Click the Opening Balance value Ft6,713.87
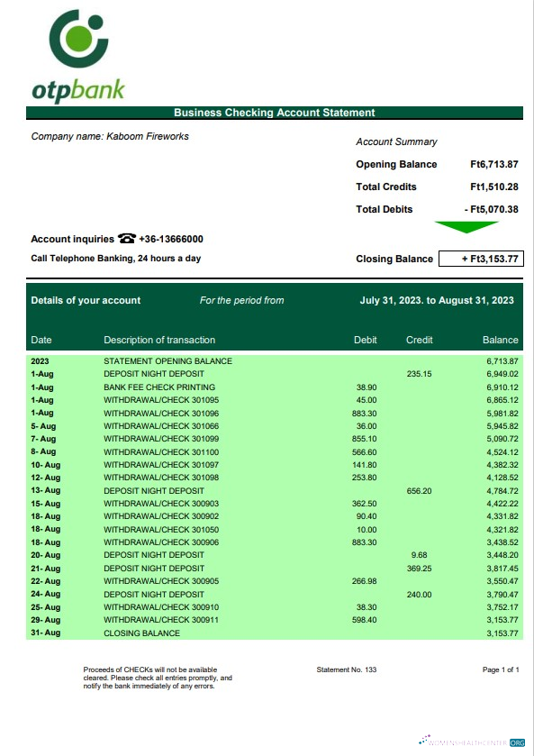The width and height of the screenshot is (534, 756). tap(494, 164)
